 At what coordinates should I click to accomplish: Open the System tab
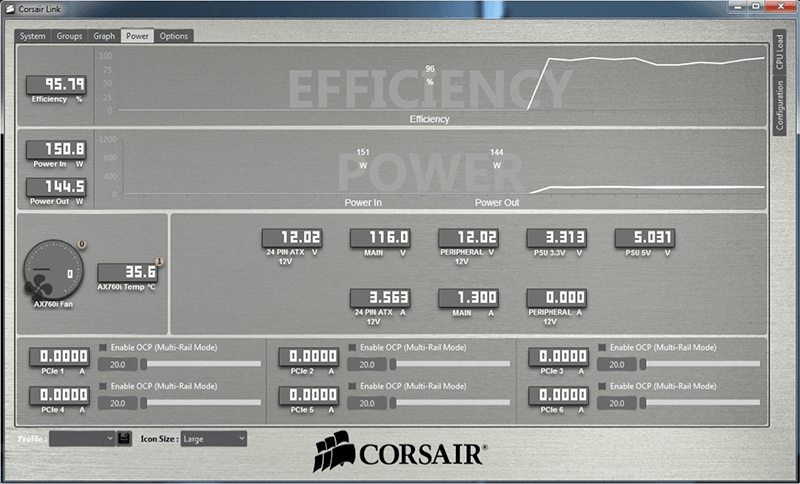coord(33,36)
